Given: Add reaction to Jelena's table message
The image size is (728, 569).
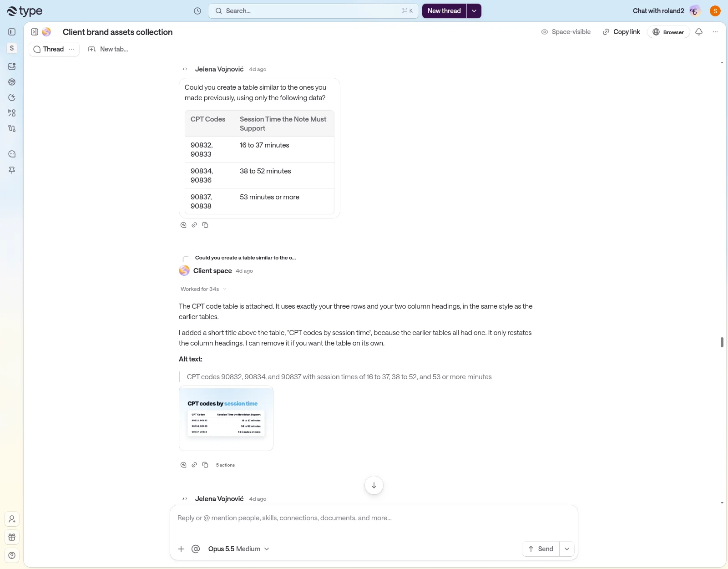Looking at the screenshot, I should (183, 225).
